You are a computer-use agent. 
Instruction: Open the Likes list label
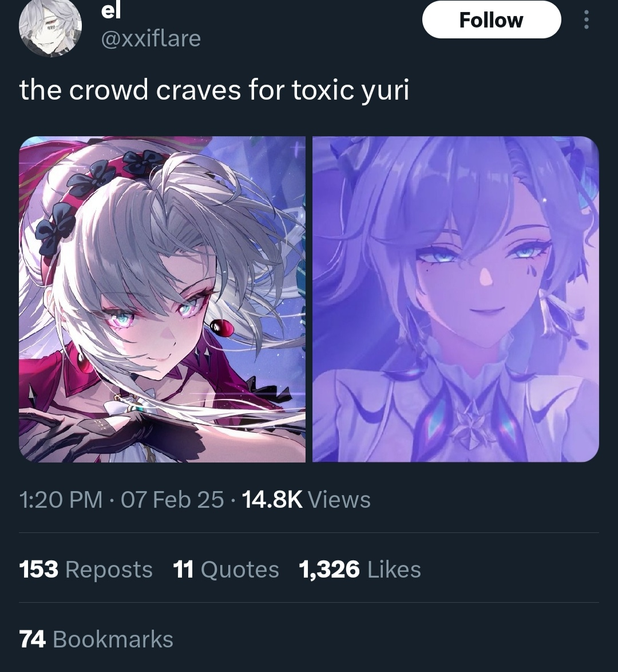[394, 570]
